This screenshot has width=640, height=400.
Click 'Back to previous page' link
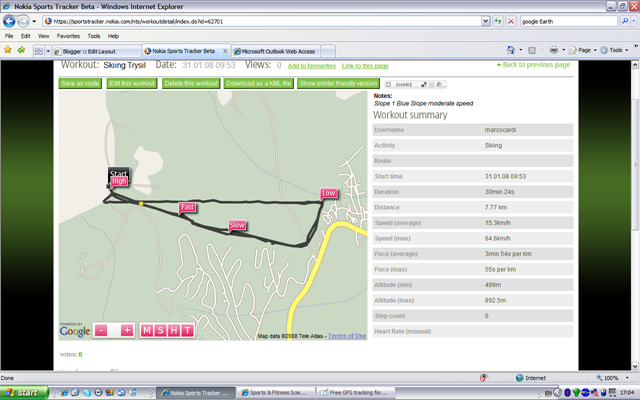(x=533, y=64)
